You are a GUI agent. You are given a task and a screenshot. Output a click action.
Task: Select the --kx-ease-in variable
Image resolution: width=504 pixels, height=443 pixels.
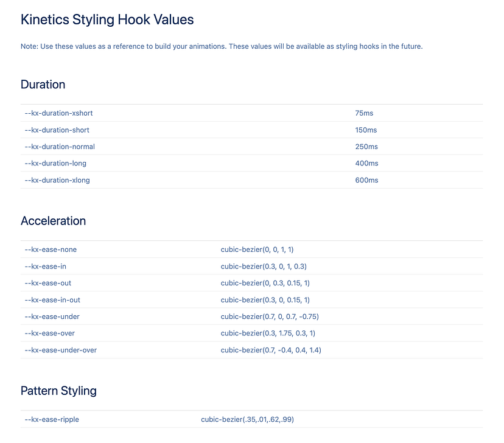click(x=45, y=267)
